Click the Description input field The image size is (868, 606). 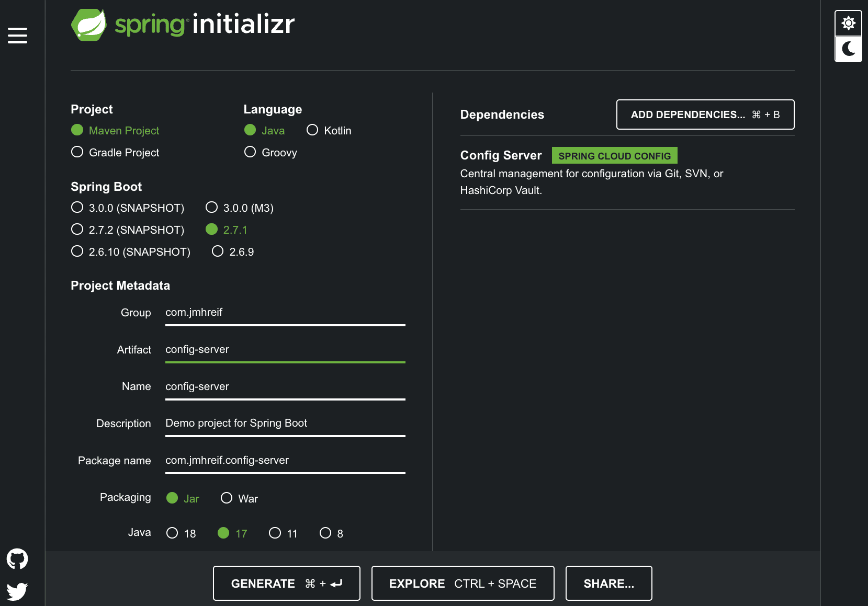tap(285, 424)
